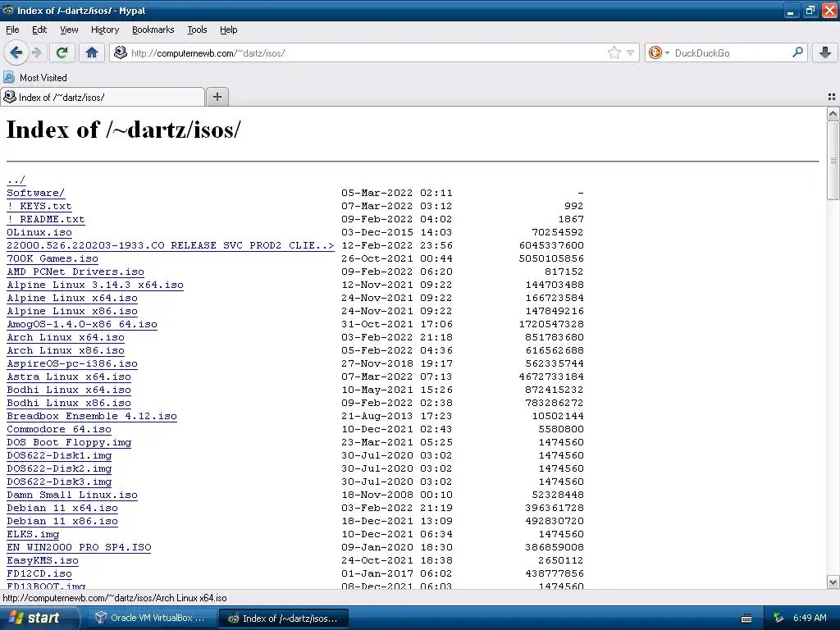
Task: Open the DuckDuckGo search engine selector
Action: [659, 52]
